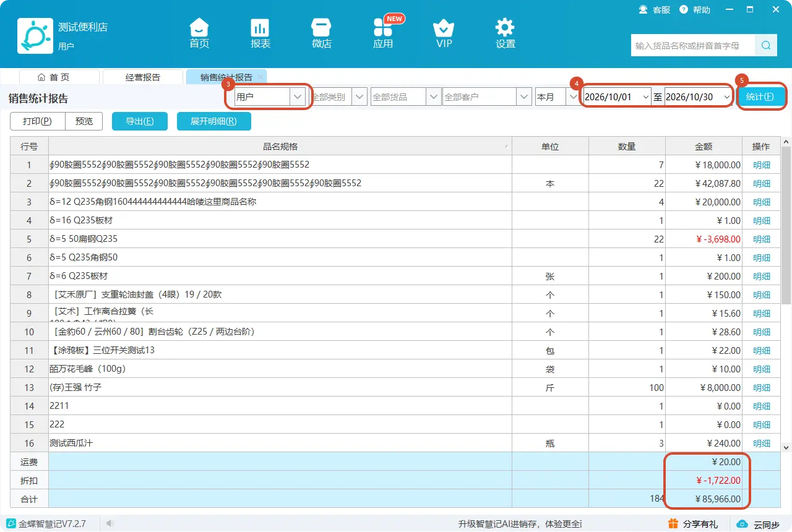Viewport: 792px width, 532px height.
Task: Switch to the 首页 tab
Action: pos(59,77)
